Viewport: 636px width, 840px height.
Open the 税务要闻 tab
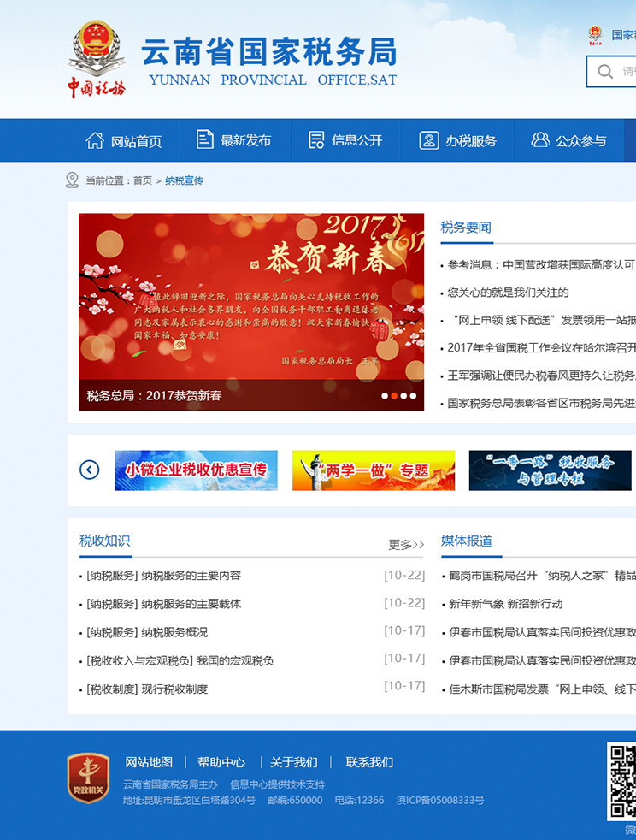click(466, 227)
